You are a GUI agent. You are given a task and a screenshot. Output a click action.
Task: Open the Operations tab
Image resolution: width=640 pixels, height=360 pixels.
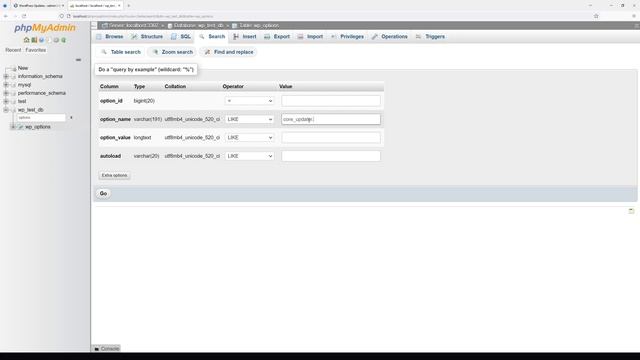[x=390, y=37]
